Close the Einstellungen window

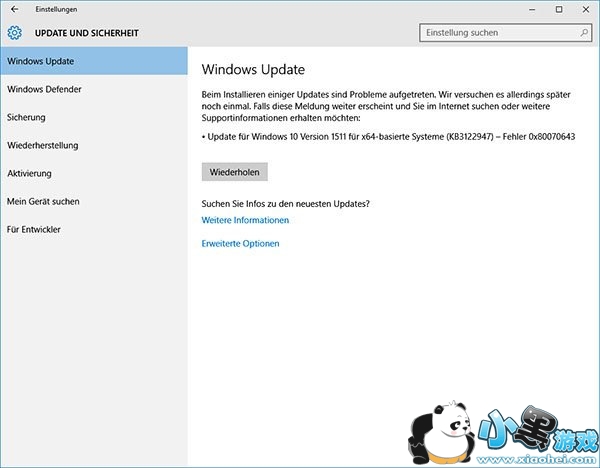point(586,10)
